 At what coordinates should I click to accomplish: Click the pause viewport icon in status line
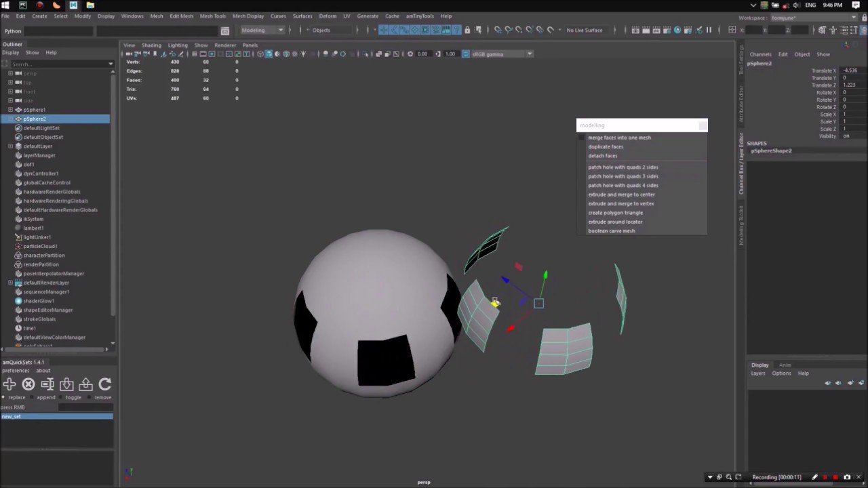[x=709, y=30]
